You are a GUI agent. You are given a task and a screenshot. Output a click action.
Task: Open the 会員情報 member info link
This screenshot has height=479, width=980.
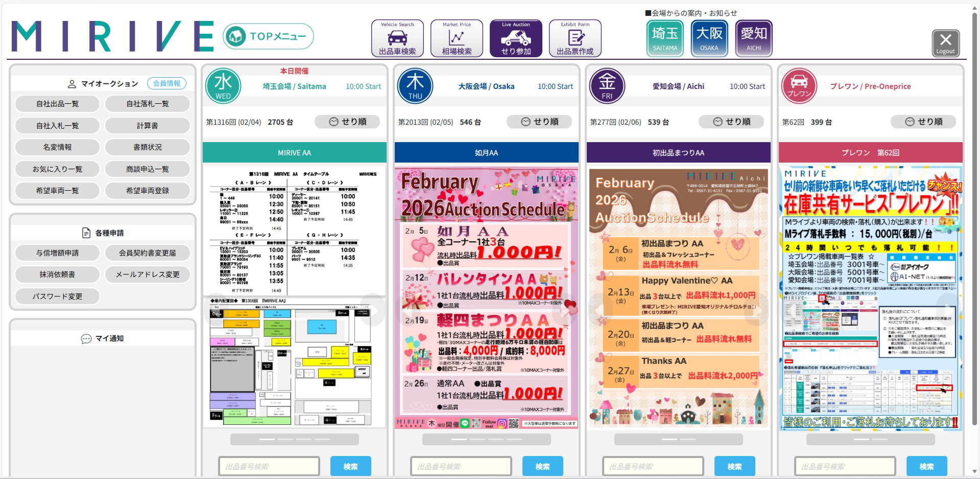tap(166, 83)
